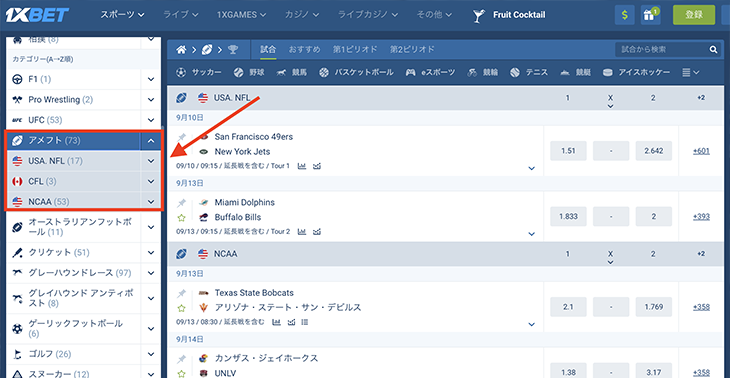Select the アイスホッケー sport filter

pyautogui.click(x=636, y=72)
